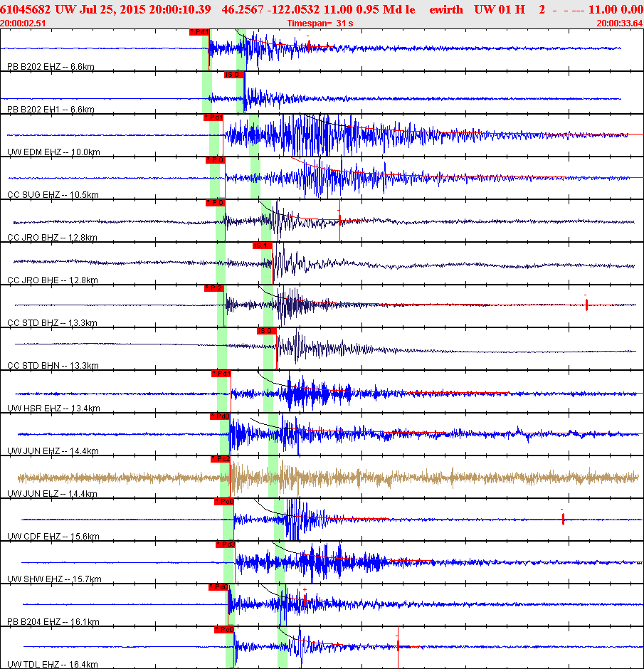
Task: Click the 'CC JRO BHZ -- 12.8km' station label
Action: point(53,237)
